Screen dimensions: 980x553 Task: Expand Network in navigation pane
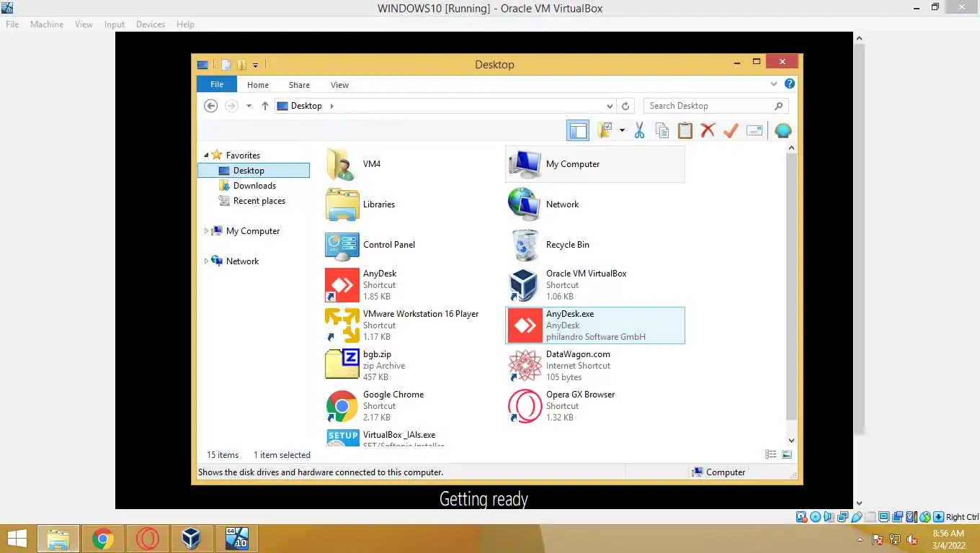206,261
